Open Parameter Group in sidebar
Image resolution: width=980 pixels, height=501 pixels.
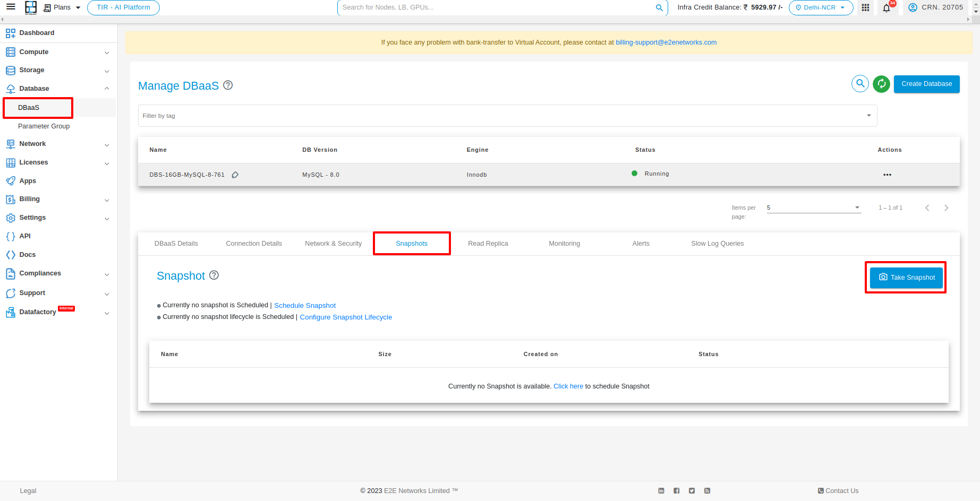pos(44,126)
